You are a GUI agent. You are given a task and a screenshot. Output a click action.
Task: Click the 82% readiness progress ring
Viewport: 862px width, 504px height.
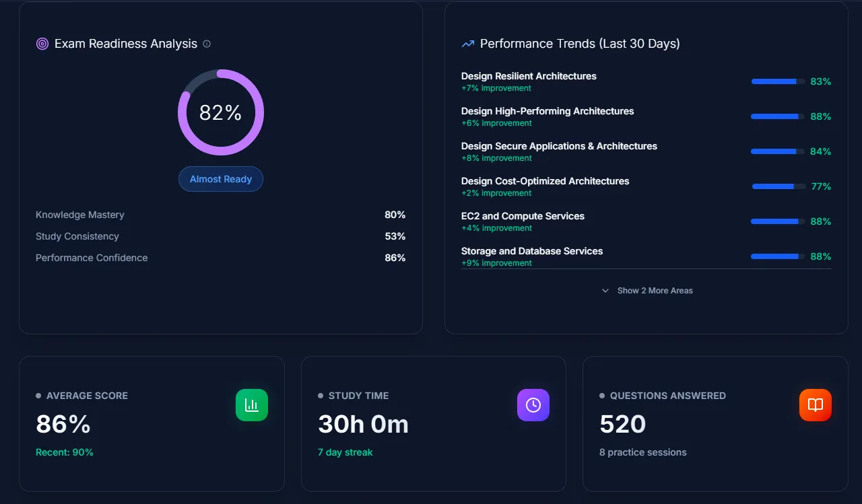[x=221, y=112]
